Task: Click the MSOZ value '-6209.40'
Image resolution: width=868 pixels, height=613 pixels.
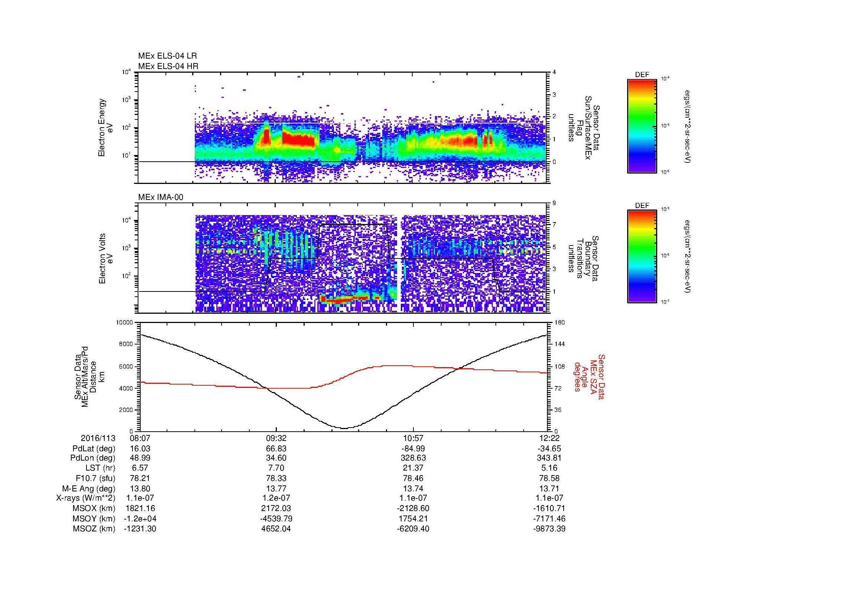Action: (x=413, y=529)
